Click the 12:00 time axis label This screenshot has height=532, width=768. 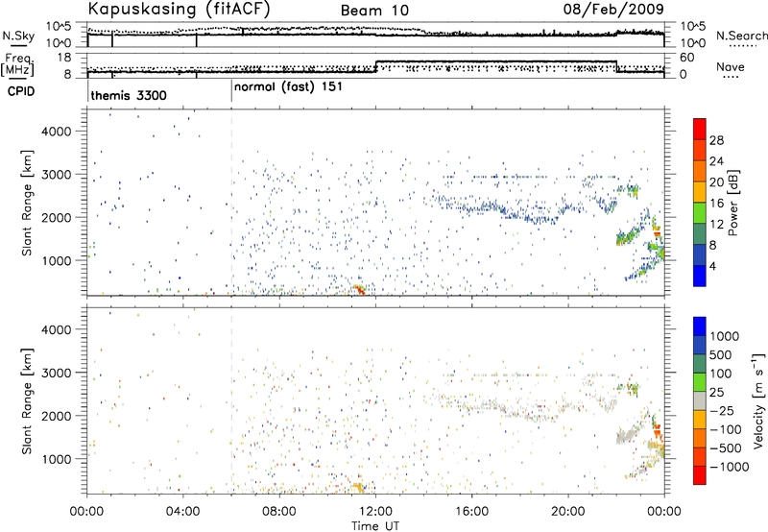[375, 511]
